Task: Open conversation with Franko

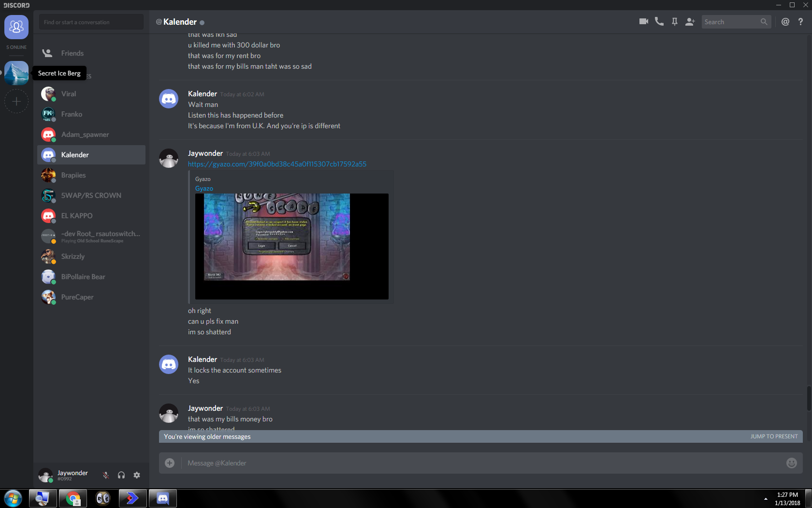Action: tap(91, 114)
